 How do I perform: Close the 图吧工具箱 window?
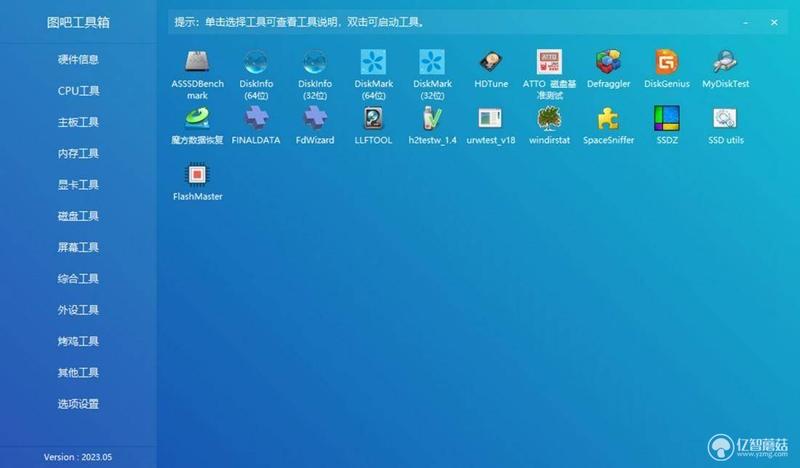[774, 22]
